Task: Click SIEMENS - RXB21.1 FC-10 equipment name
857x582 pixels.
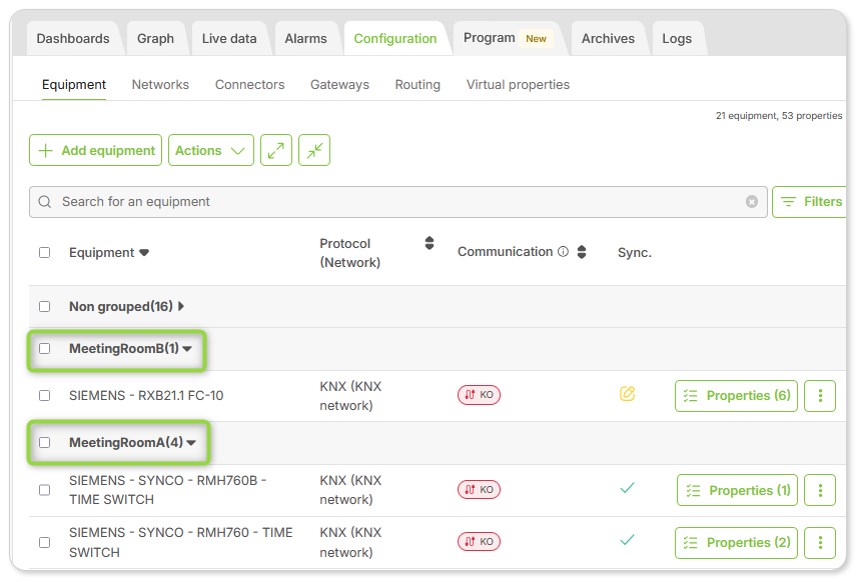Action: pyautogui.click(x=146, y=396)
